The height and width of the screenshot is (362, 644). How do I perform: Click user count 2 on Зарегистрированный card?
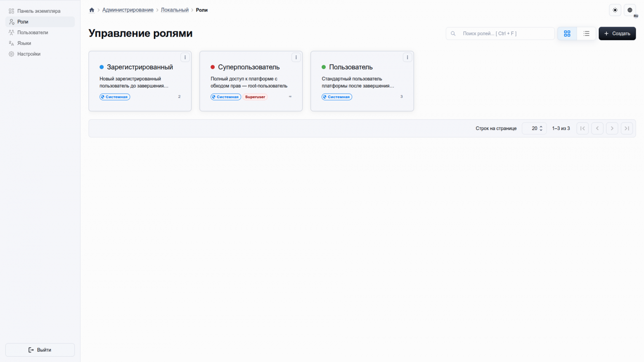pos(179,97)
